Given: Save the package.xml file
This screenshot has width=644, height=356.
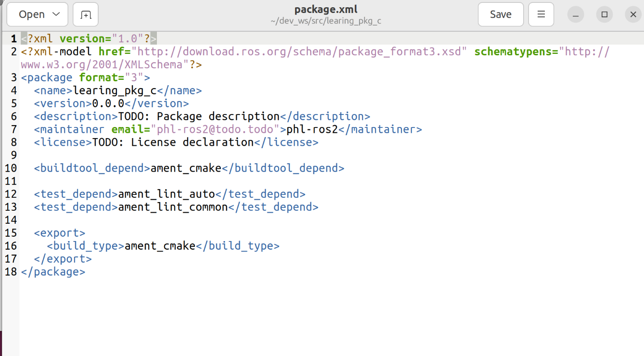Looking at the screenshot, I should coord(501,14).
